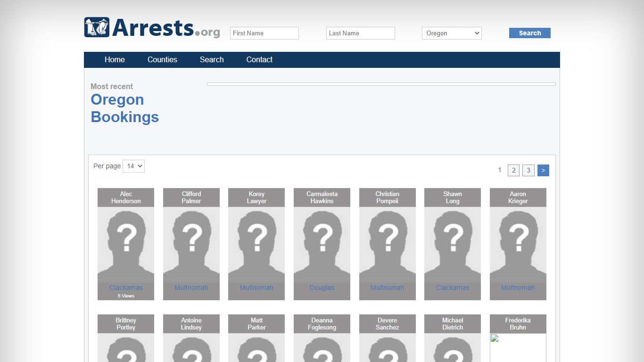Open Multnomah county link under Christian Pompeii

tap(388, 288)
